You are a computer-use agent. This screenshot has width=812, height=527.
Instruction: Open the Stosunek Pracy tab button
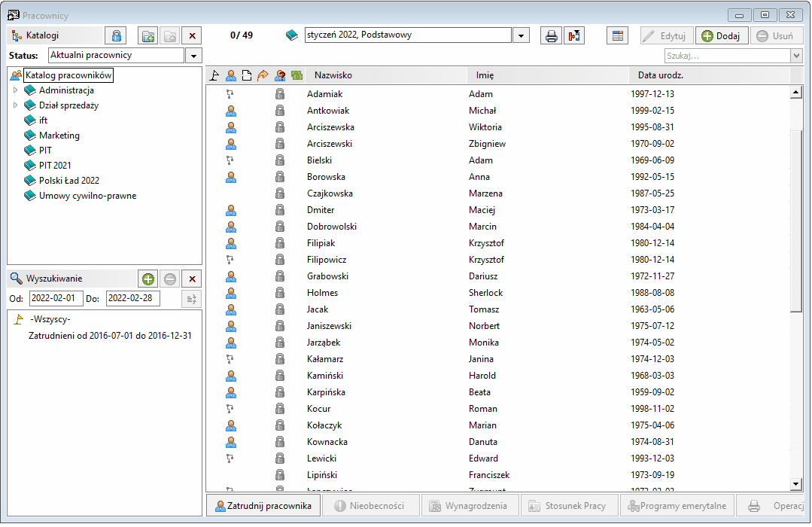570,506
